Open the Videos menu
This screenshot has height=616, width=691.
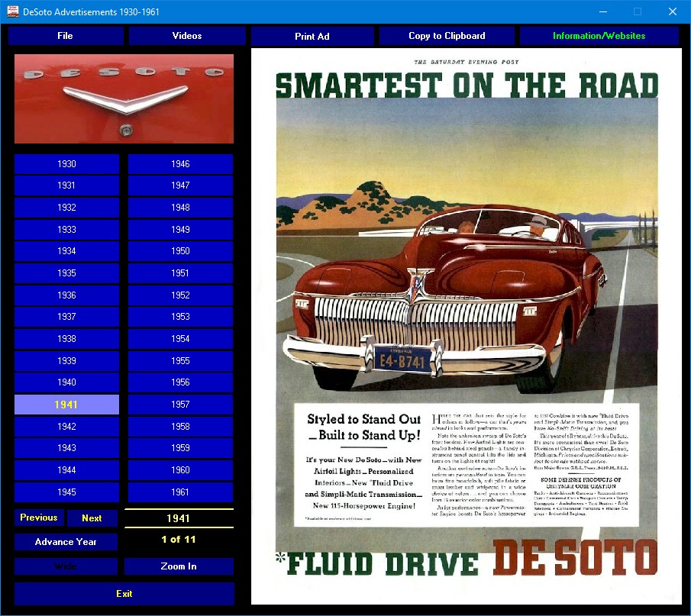(x=187, y=36)
